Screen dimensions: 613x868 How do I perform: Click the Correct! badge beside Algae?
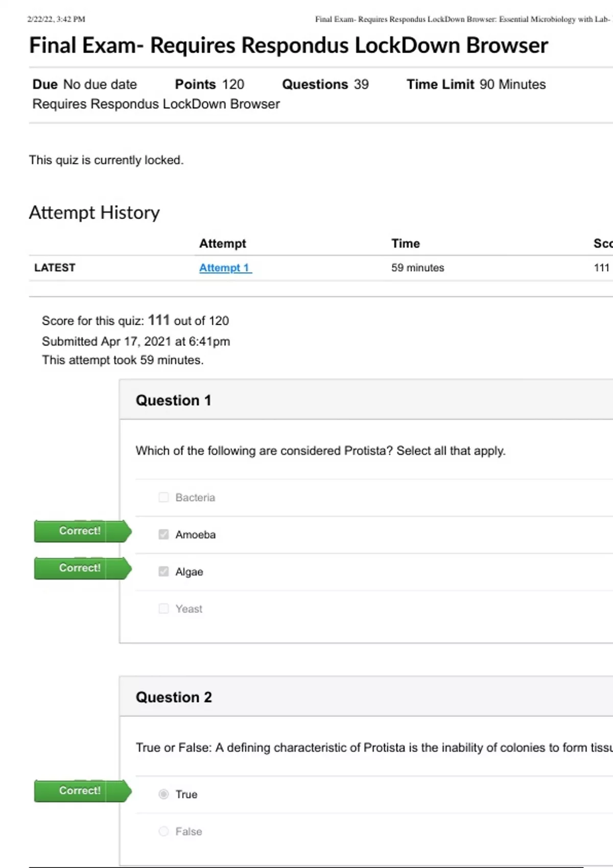(81, 568)
